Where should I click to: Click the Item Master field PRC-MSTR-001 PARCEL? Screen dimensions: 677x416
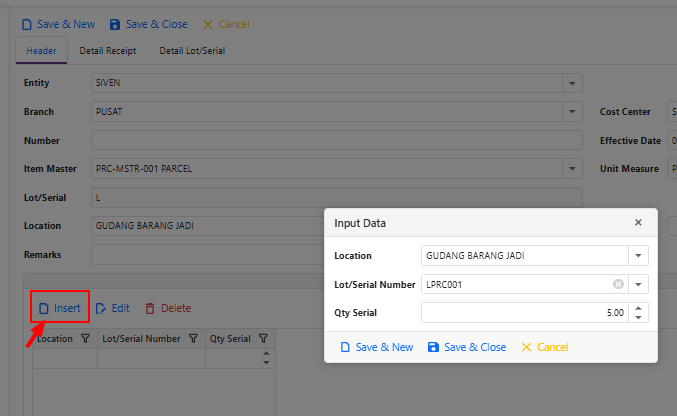[x=327, y=169]
